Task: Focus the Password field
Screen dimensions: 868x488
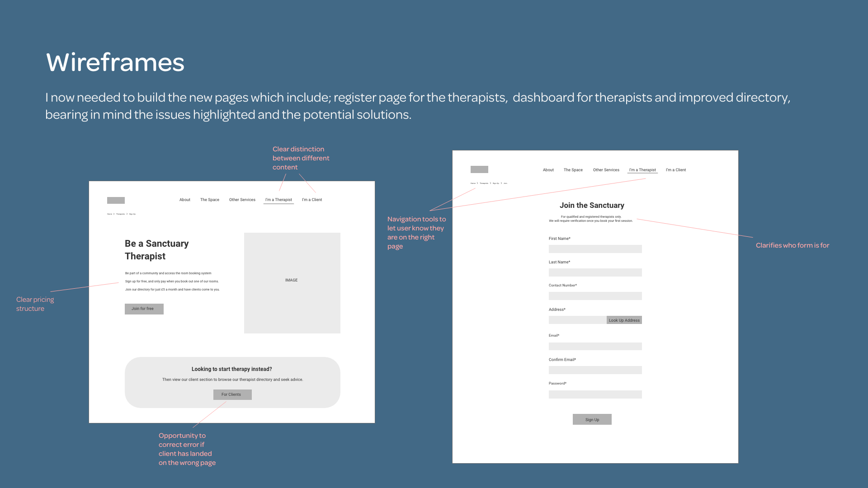Action: click(x=595, y=394)
